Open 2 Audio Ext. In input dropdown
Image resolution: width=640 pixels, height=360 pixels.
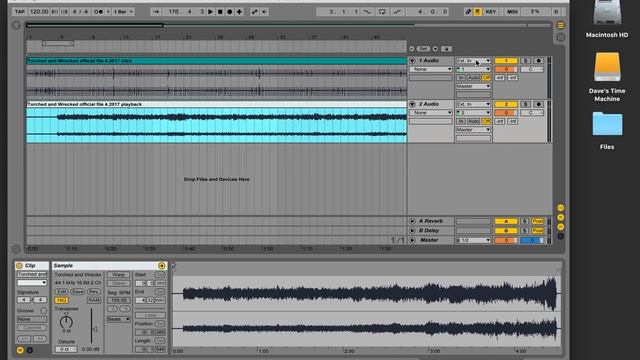(473, 104)
